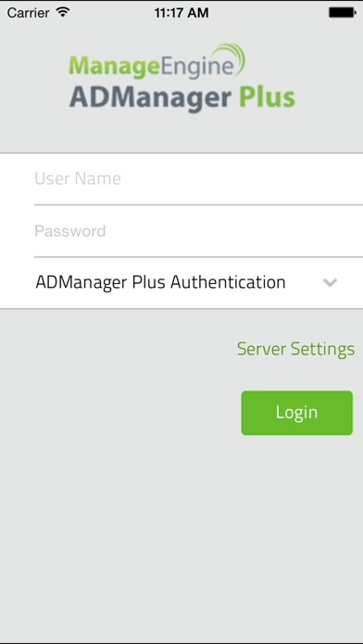Open the Server Settings link
Image resolution: width=363 pixels, height=644 pixels.
295,349
